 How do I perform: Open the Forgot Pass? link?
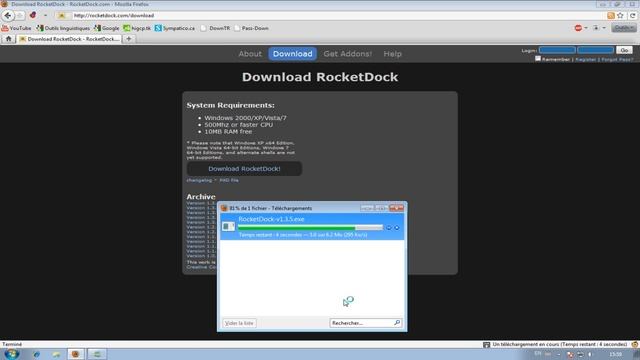617,60
